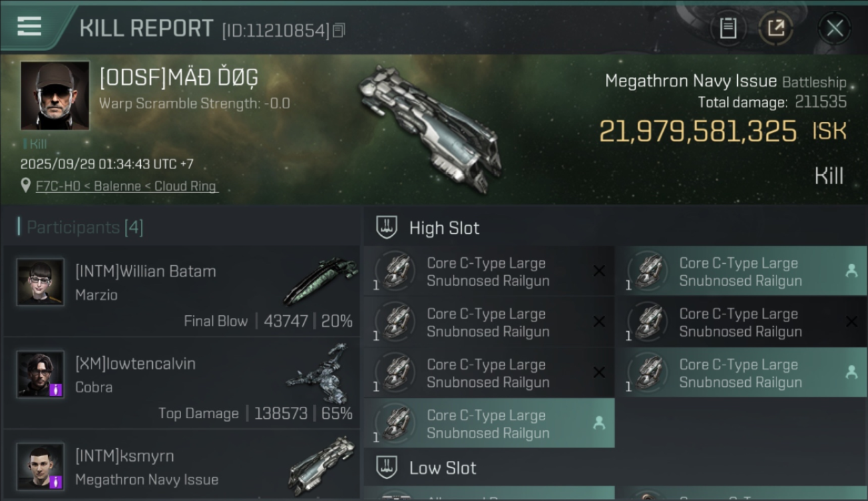Screen dimensions: 868x501
Task: Click the purple info badge on ksmyrn
Action: [57, 482]
